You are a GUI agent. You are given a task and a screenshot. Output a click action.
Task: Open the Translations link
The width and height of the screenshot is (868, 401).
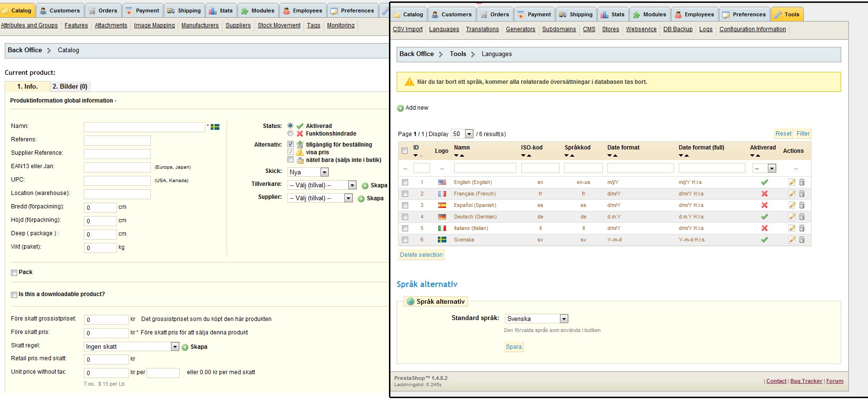click(482, 29)
